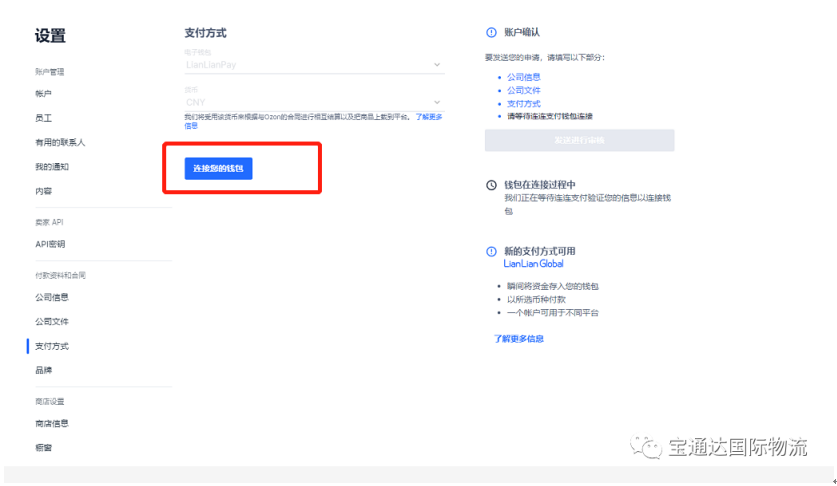Select 支付方式 in the left sidebar
Image resolution: width=837 pixels, height=486 pixels.
52,346
